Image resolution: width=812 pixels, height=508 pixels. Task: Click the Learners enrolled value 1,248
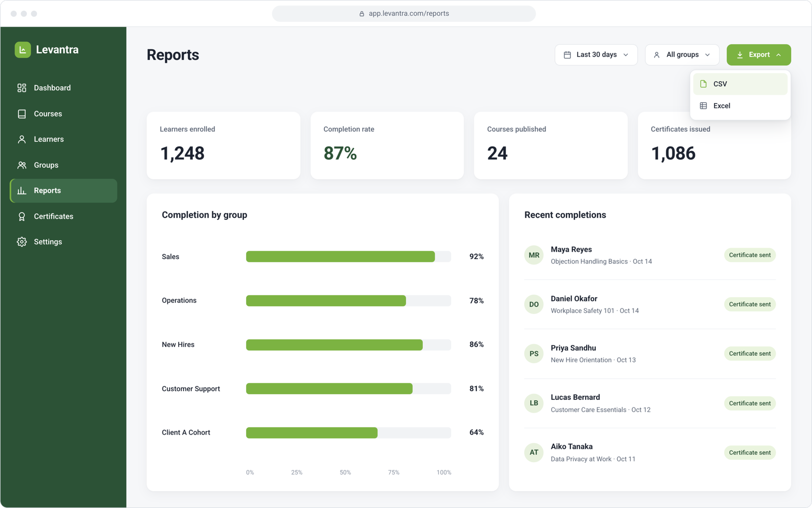[182, 153]
